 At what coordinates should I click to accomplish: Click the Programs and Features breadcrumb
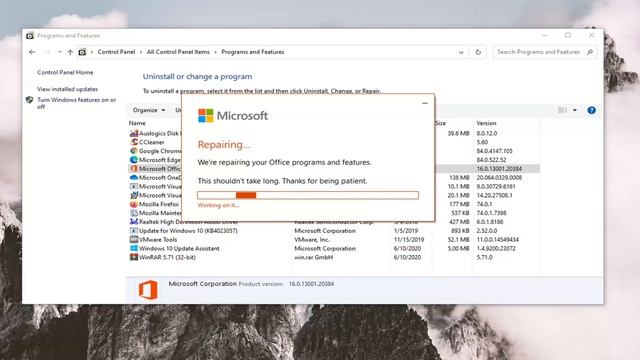pos(253,52)
